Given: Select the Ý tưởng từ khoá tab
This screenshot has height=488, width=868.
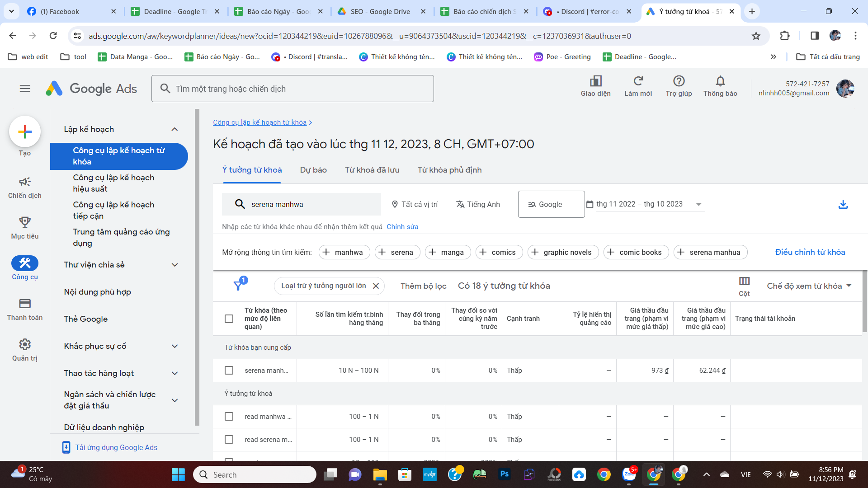Looking at the screenshot, I should [x=252, y=170].
